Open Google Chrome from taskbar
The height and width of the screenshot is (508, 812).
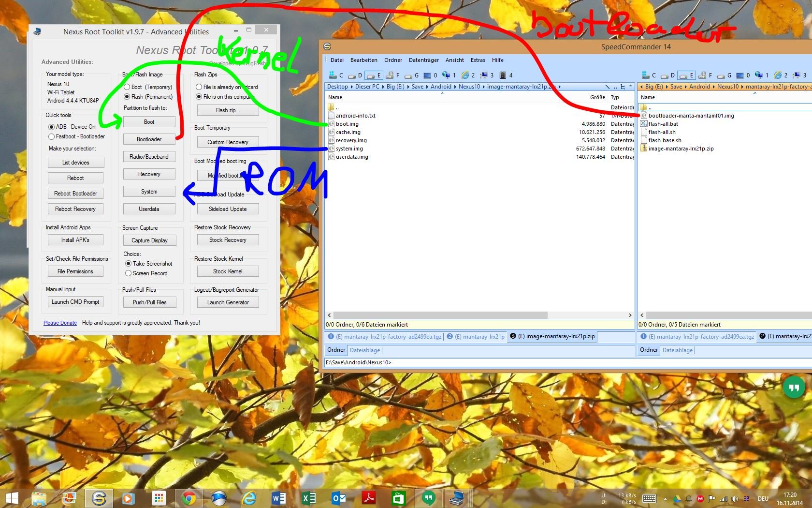[x=188, y=498]
